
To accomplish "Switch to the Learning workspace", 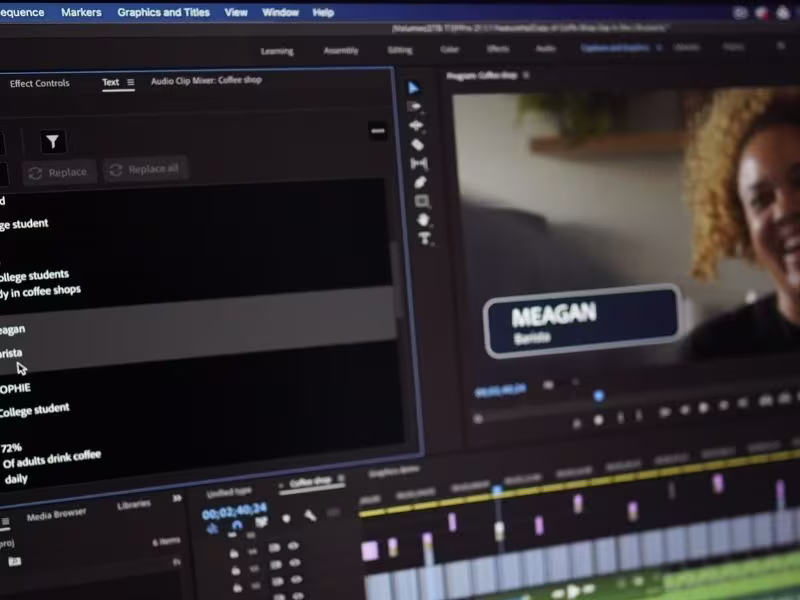I will [277, 51].
